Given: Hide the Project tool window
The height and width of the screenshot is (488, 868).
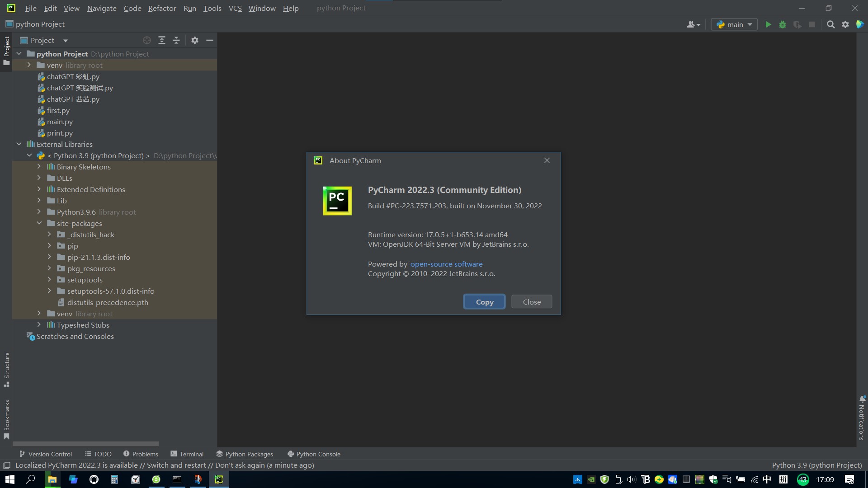Looking at the screenshot, I should coord(210,40).
